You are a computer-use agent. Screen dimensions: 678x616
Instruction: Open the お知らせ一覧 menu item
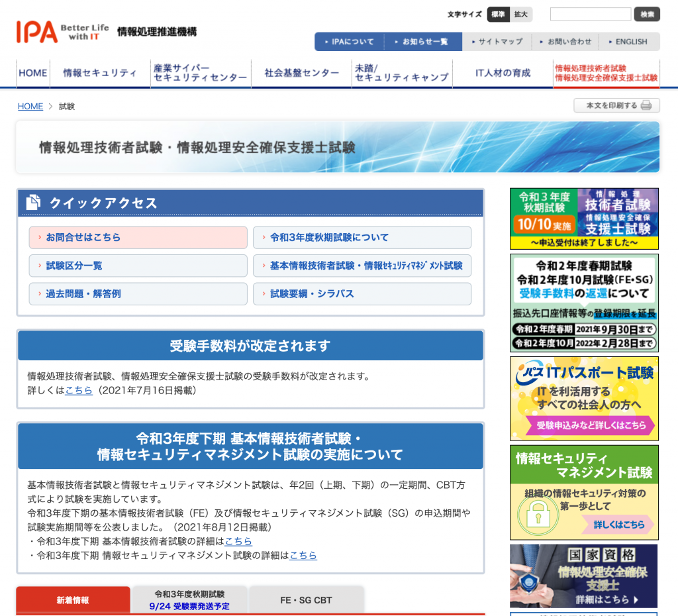423,42
